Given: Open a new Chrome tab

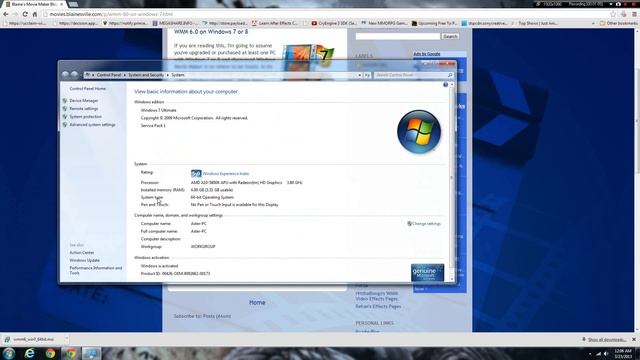Looking at the screenshot, I should [x=73, y=4].
